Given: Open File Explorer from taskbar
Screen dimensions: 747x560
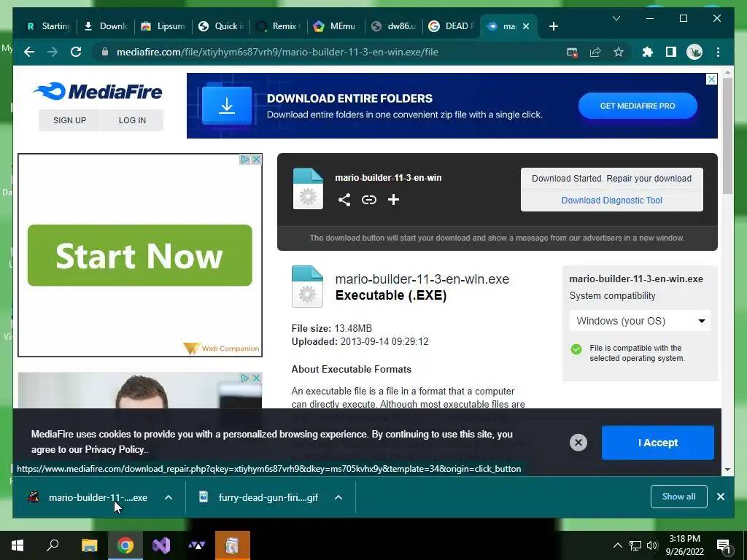Looking at the screenshot, I should tap(89, 545).
